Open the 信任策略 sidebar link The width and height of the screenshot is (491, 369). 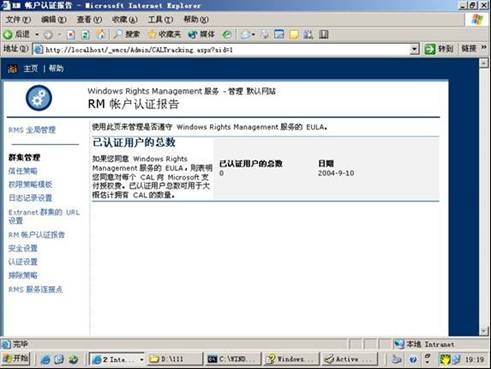click(23, 171)
